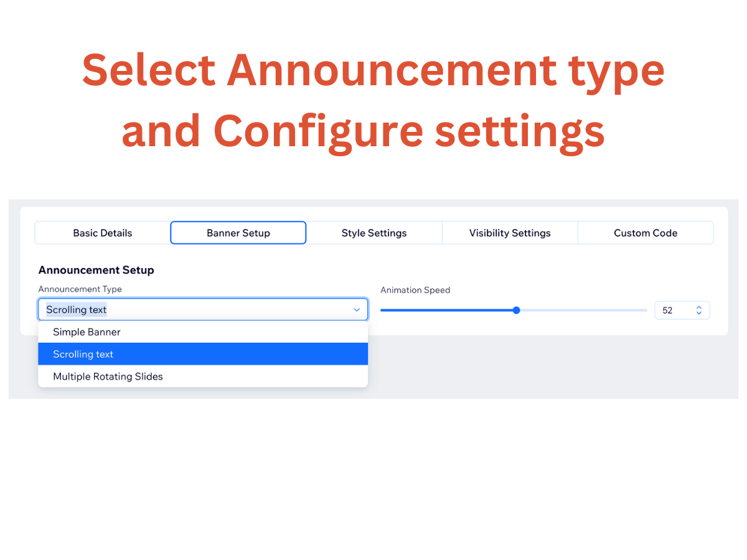Viewport: 747px width, 560px height.
Task: Collapse the dropdown using its chevron arrow
Action: point(357,309)
